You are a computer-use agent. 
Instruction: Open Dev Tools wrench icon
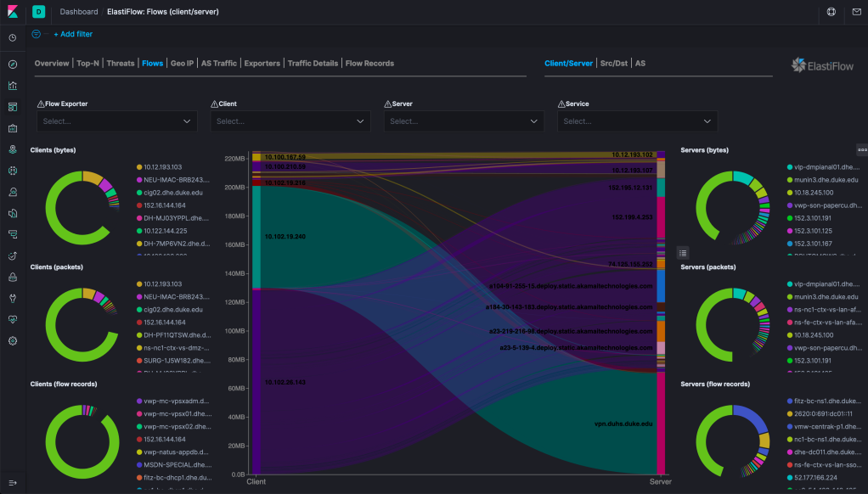[13, 299]
